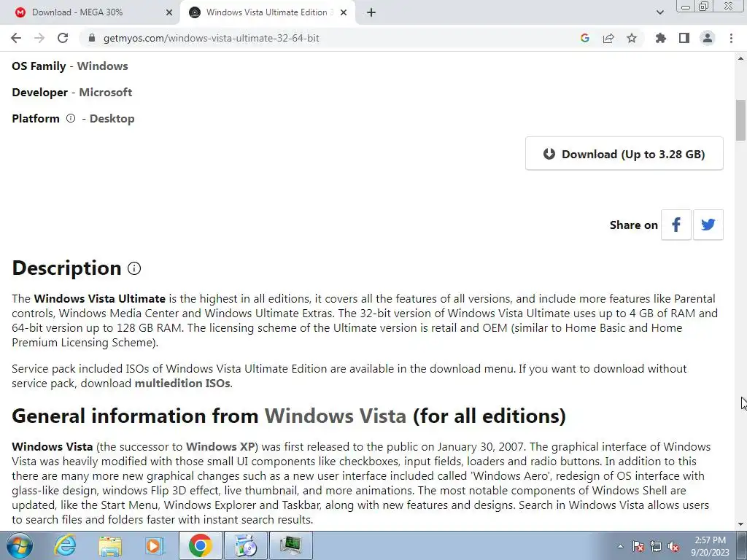The image size is (747, 560).
Task: Minimize the Chrome window
Action: coord(686,7)
